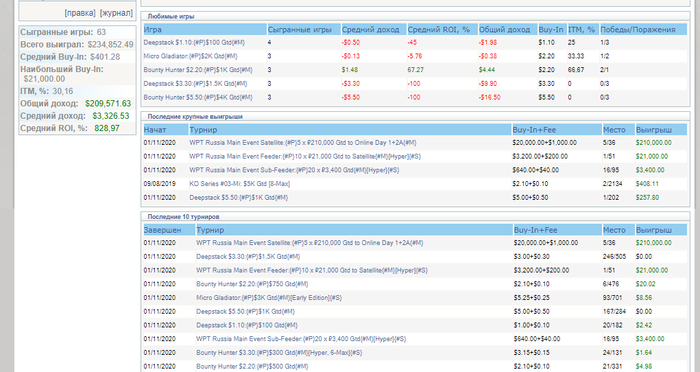Open KO Series #03-Mi $5K Gtd tournament
The image size is (700, 372).
coord(240,184)
